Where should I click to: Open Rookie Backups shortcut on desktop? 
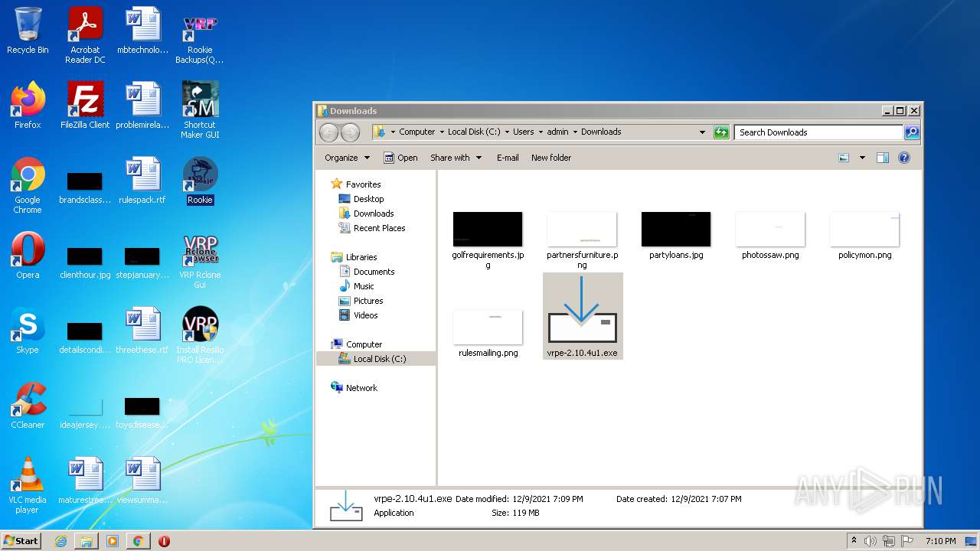[x=200, y=36]
